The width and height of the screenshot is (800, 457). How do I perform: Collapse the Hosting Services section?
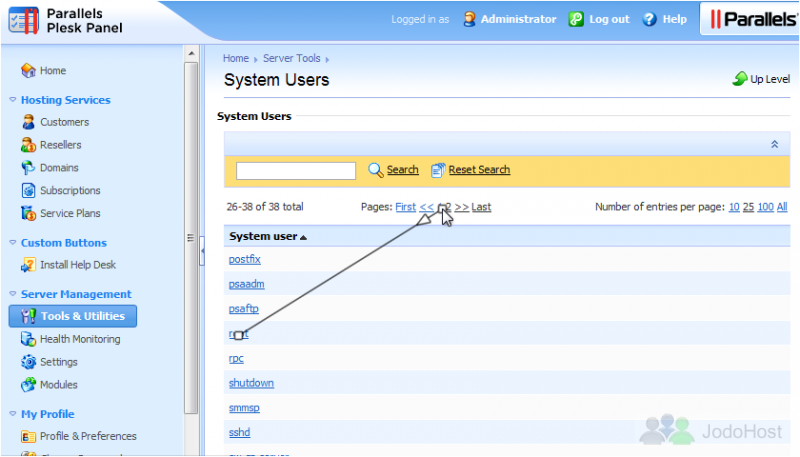tap(13, 99)
